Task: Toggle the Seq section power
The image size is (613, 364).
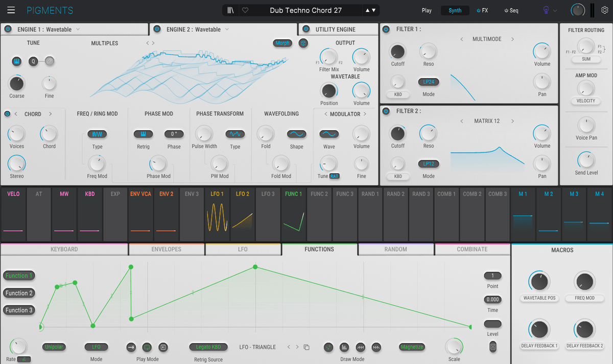Action: [506, 10]
